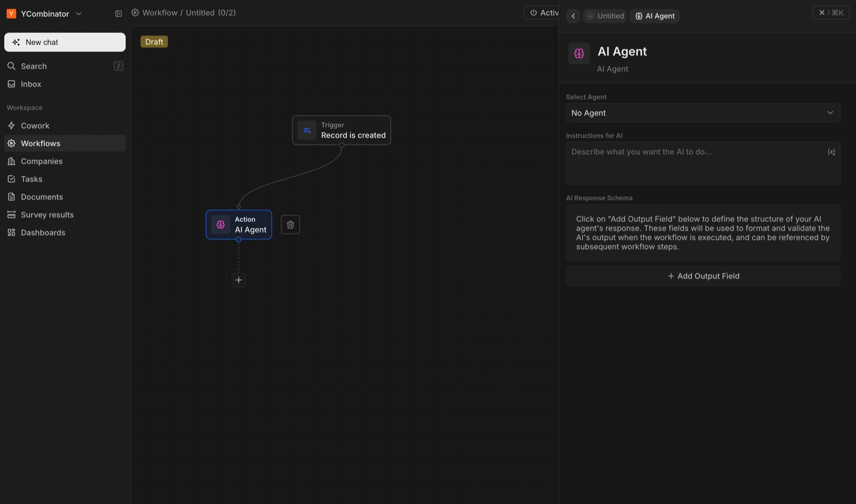Select the AI Agent action node

[239, 225]
